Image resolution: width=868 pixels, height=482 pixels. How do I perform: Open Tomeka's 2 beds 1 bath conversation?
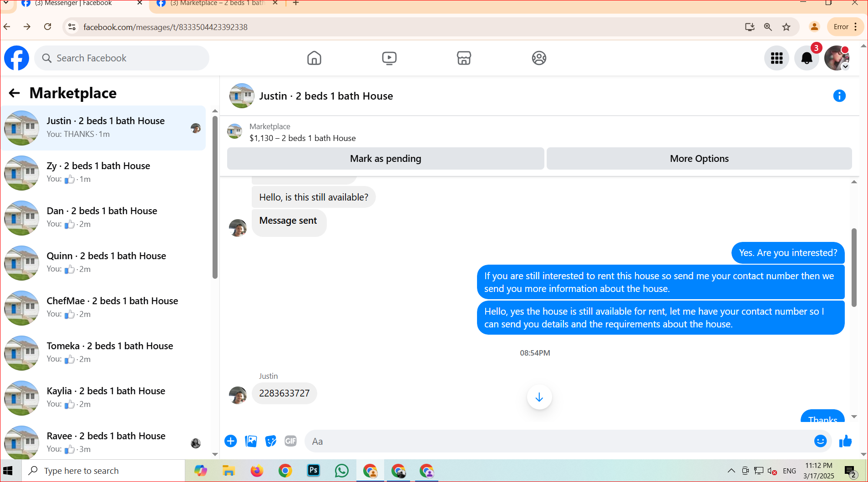coord(103,353)
